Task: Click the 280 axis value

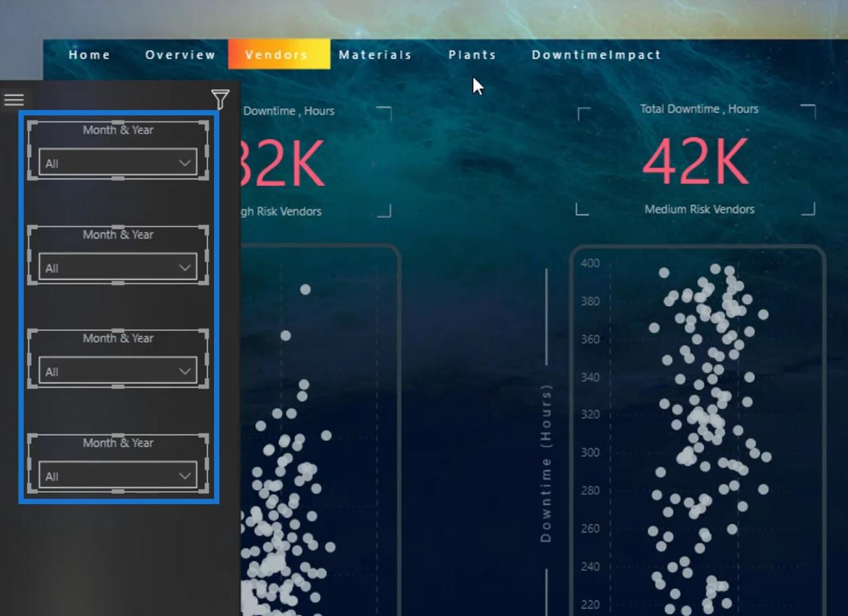Action: pyautogui.click(x=590, y=490)
